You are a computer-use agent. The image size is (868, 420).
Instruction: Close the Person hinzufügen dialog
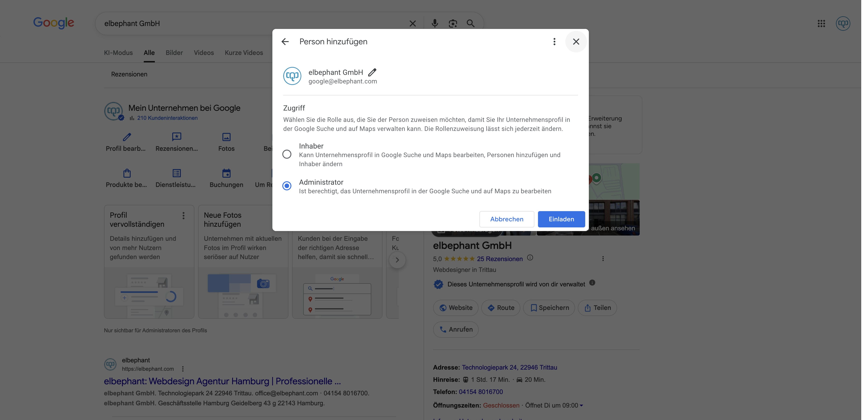coord(576,42)
